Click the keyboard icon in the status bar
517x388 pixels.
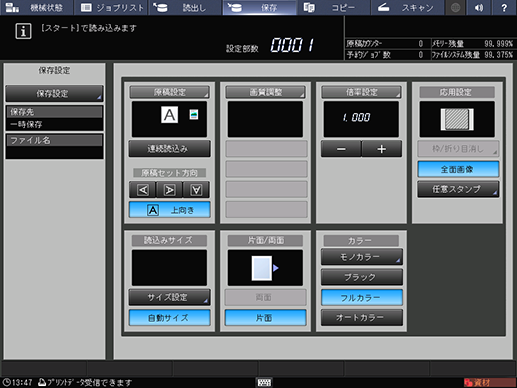pos(264,382)
